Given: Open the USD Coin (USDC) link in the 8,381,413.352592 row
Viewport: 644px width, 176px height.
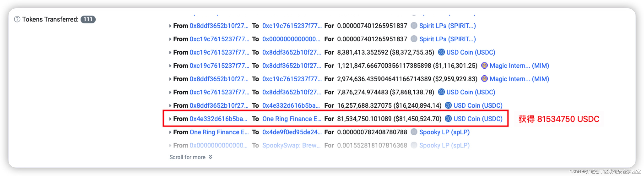Looking at the screenshot, I should click(471, 52).
